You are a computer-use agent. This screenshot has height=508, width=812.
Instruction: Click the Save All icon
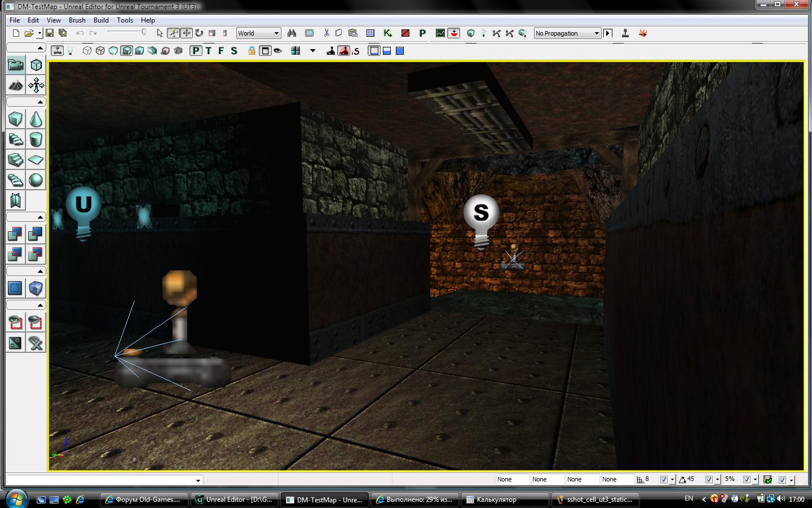63,33
